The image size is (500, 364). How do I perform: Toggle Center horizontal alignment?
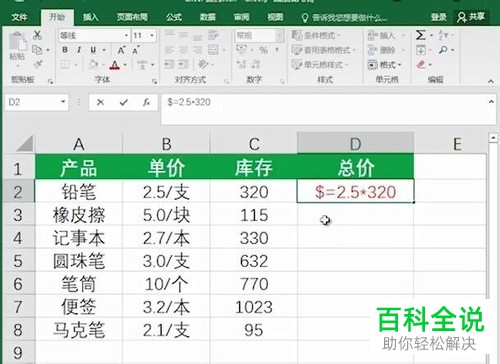click(183, 50)
